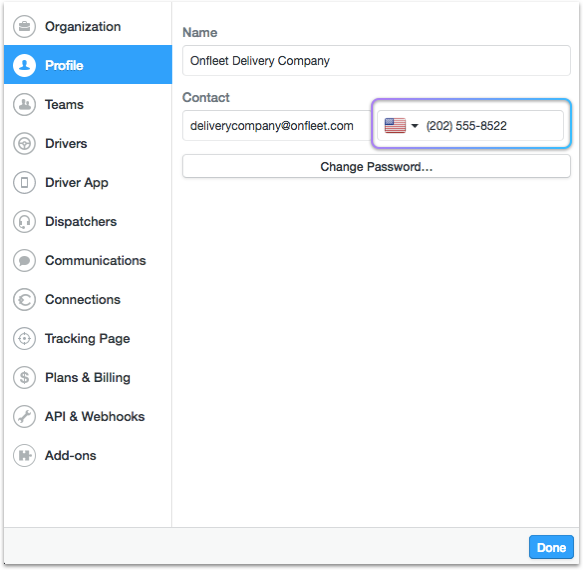Click the Name input field
The width and height of the screenshot is (583, 570).
click(376, 61)
